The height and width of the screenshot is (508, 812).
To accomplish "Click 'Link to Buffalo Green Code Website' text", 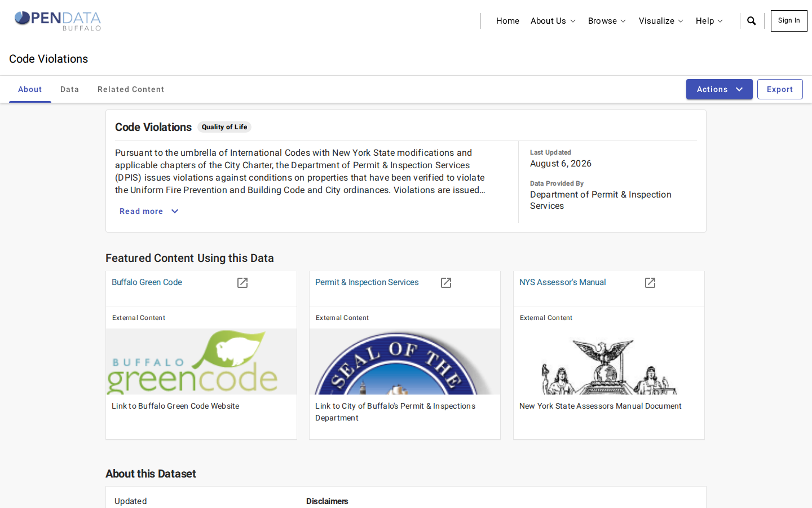I will (175, 406).
